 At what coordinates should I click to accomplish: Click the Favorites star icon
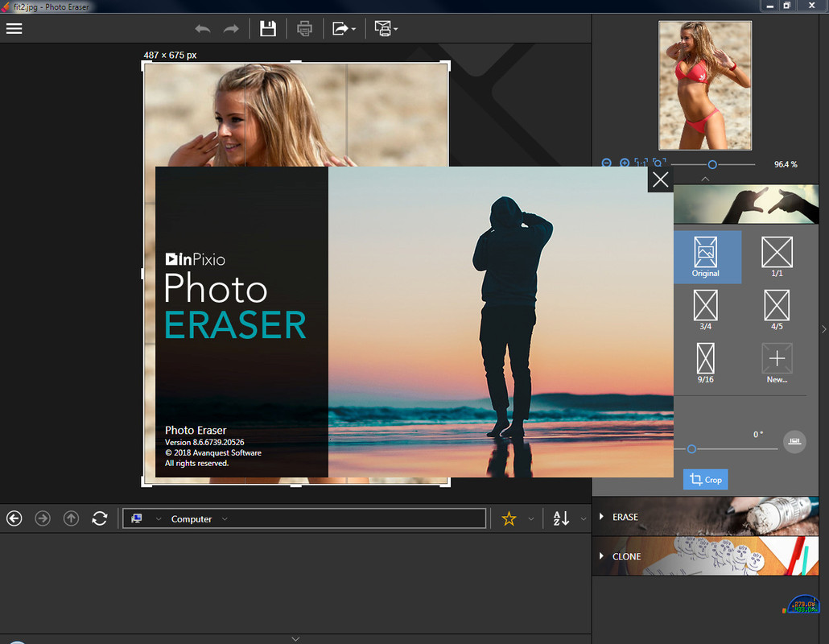509,519
